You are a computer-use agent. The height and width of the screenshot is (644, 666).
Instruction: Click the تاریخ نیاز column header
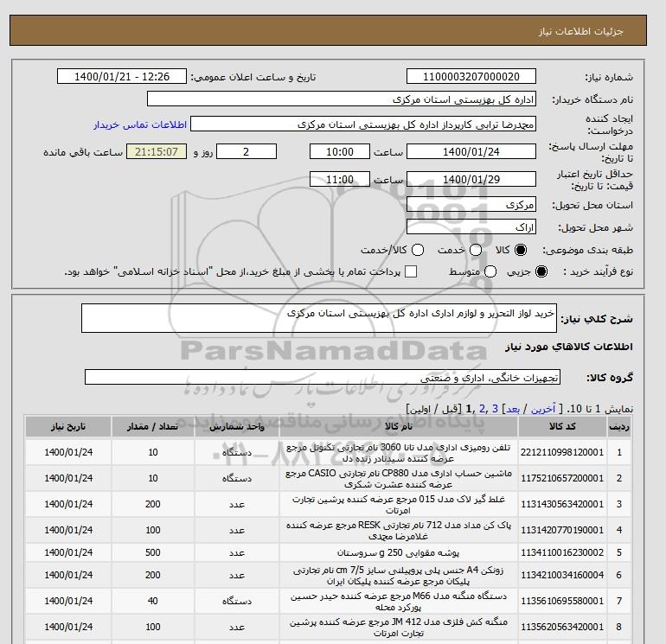68,427
